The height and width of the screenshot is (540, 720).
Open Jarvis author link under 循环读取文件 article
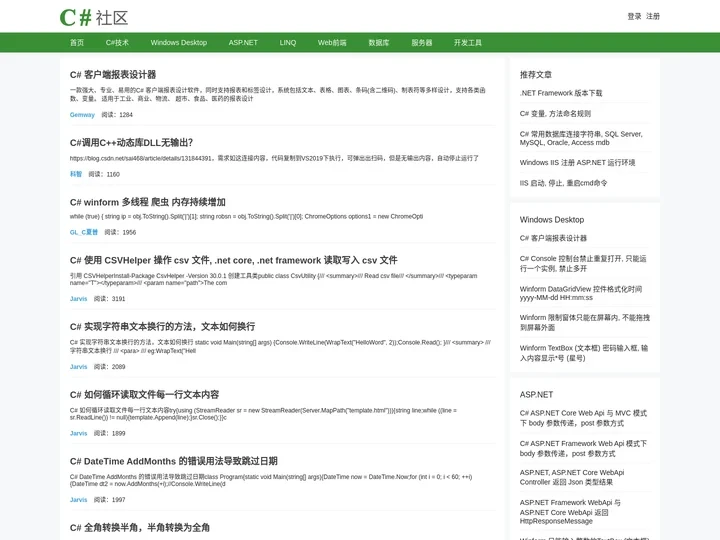point(78,433)
